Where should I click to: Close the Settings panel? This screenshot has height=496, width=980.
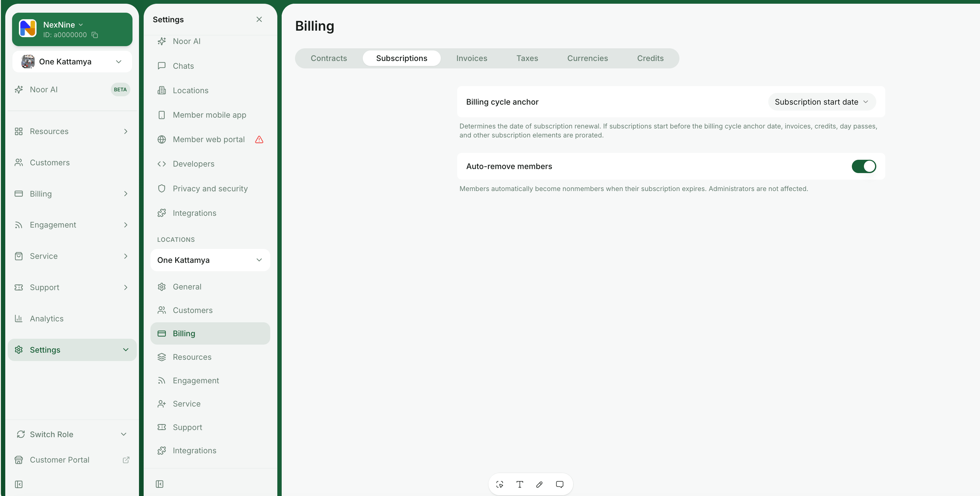[x=259, y=20]
